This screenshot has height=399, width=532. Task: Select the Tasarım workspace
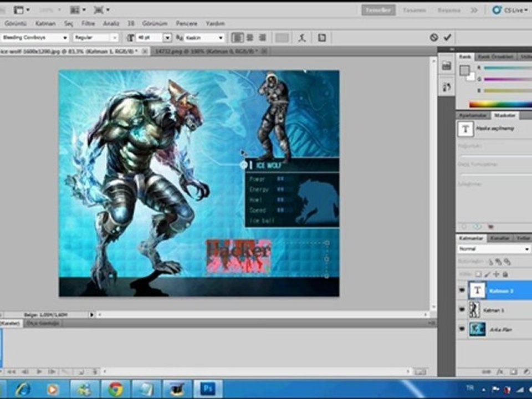(414, 10)
